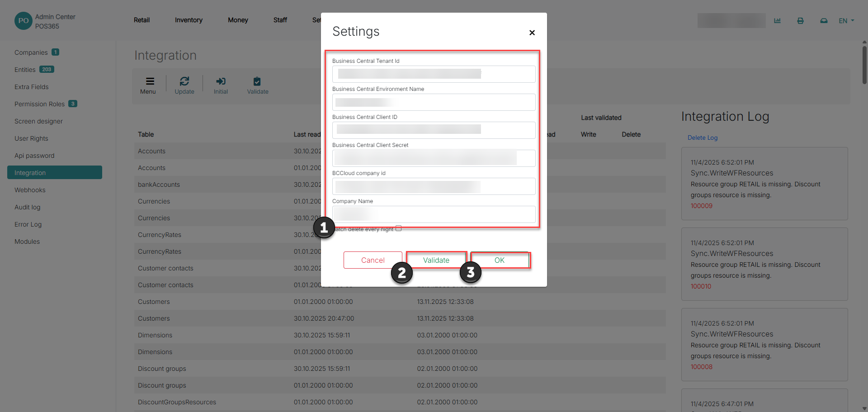Screen dimensions: 868x412
Task: Click the Table column header
Action: tap(146, 134)
